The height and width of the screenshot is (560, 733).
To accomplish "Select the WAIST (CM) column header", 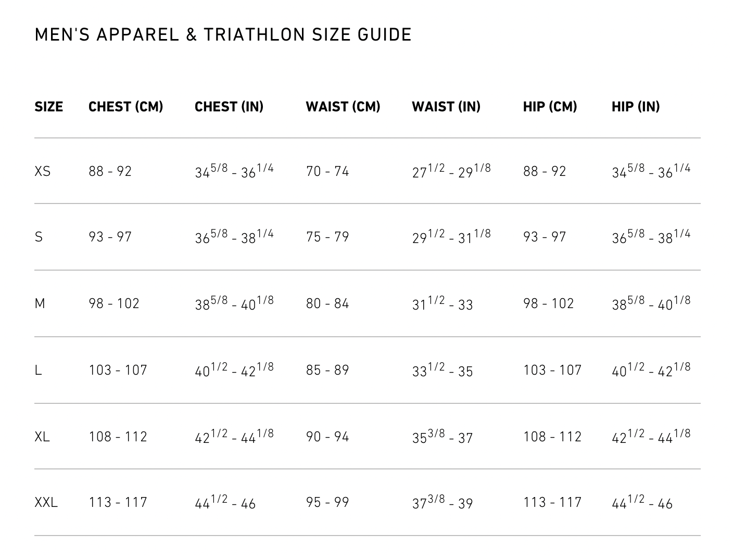I will 343,107.
